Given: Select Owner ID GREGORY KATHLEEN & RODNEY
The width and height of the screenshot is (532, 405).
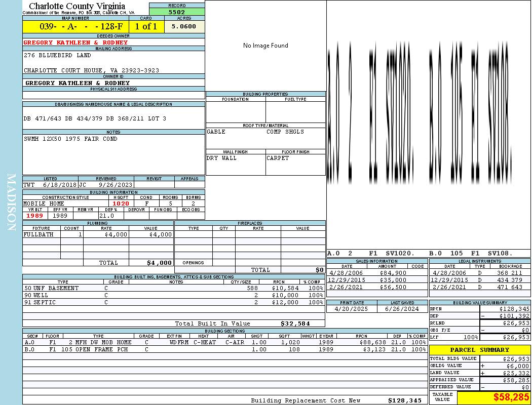Looking at the screenshot, I should [x=78, y=83].
